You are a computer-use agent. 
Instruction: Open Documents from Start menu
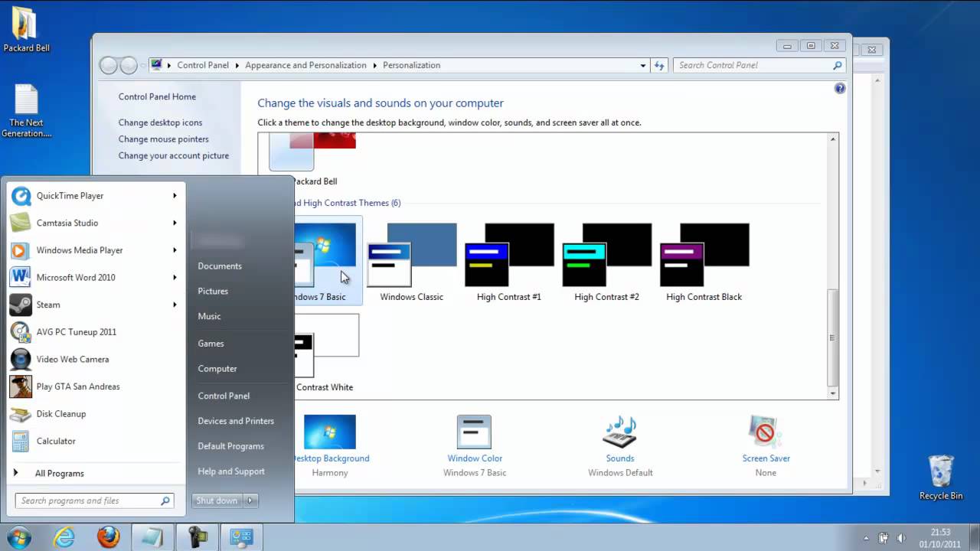click(x=220, y=266)
